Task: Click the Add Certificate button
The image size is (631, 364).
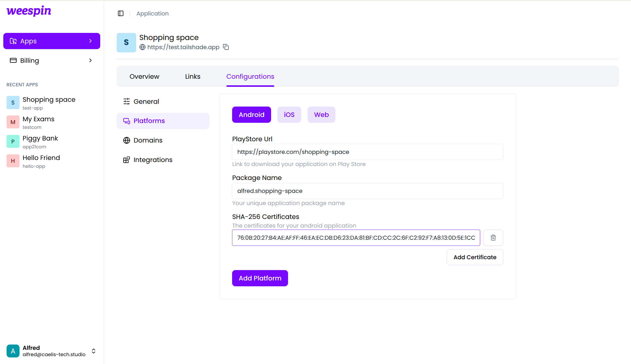Action: (475, 257)
